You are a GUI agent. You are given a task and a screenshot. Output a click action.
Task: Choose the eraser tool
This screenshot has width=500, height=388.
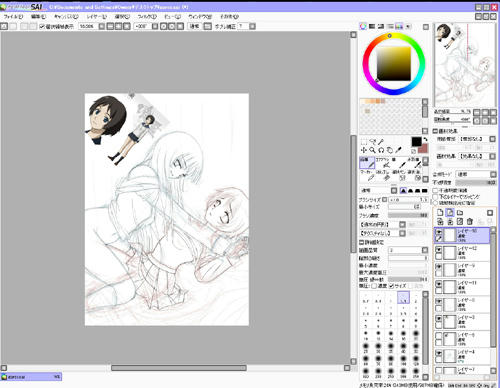[x=383, y=175]
